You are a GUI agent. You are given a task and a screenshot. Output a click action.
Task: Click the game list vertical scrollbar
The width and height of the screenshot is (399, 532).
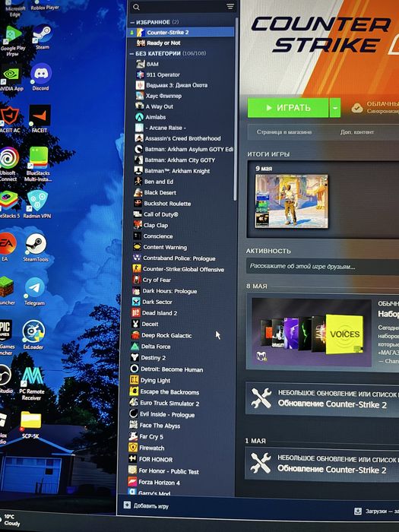coord(236,109)
